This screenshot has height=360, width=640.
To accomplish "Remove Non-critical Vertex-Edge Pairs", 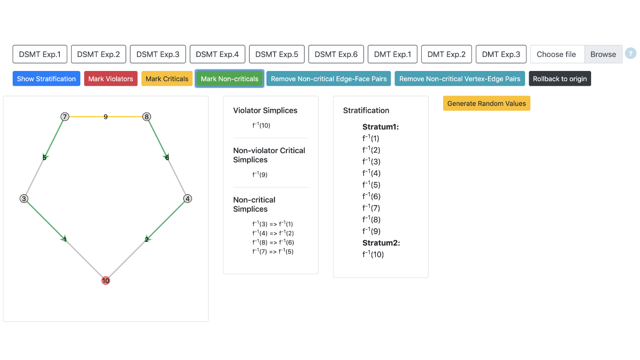I will point(460,79).
